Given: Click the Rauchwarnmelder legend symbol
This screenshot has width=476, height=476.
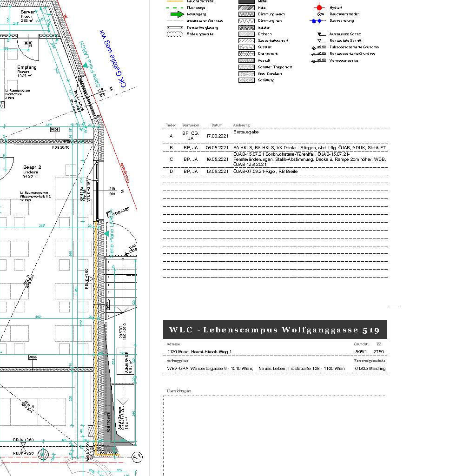Looking at the screenshot, I should coord(320,14).
